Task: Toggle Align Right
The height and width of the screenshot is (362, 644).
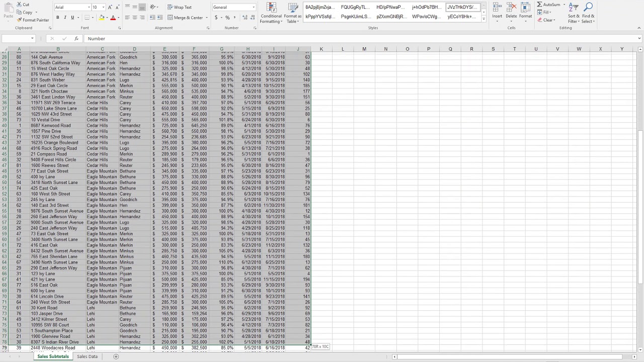Action: click(x=142, y=18)
